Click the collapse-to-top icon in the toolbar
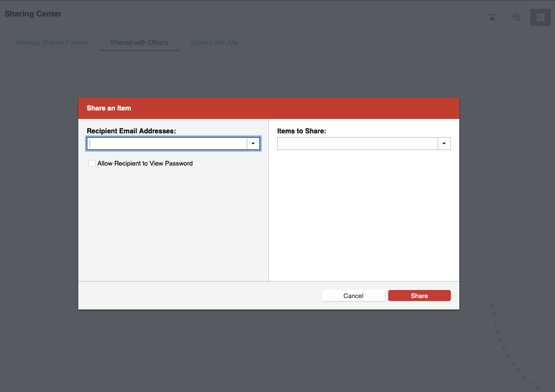 click(492, 17)
